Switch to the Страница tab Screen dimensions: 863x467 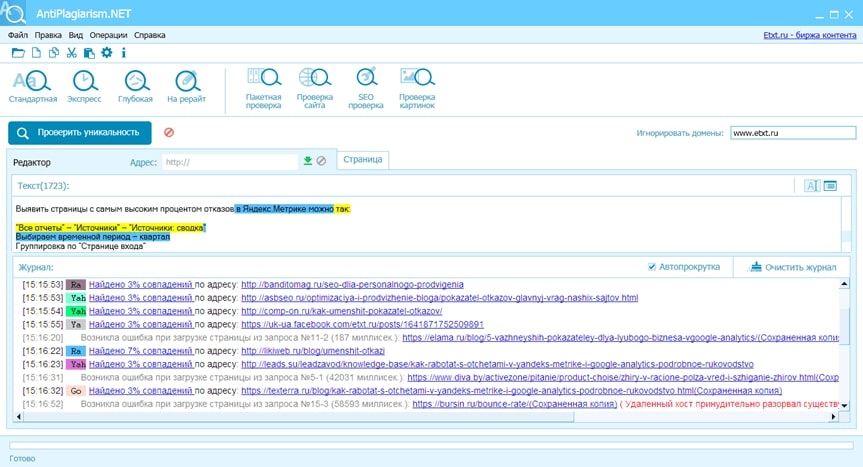362,159
